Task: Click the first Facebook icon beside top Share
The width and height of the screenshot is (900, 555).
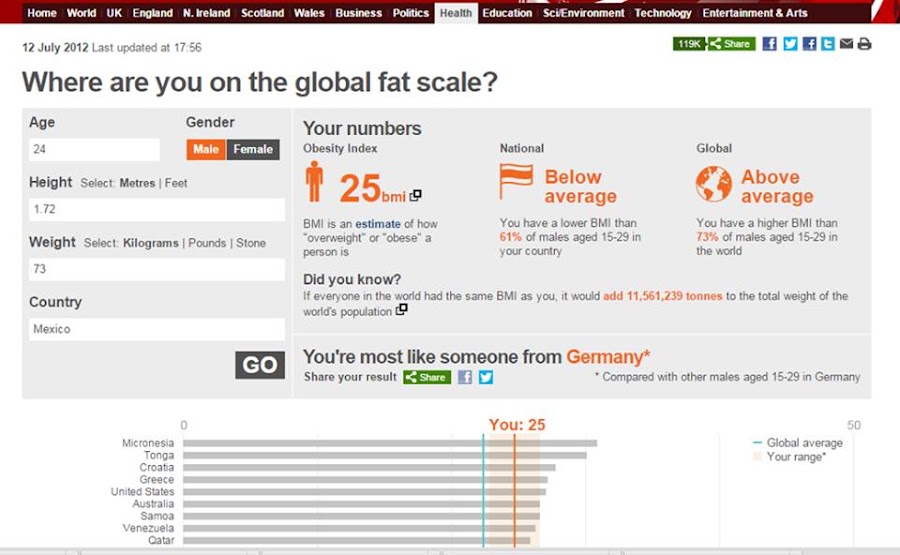Action: click(770, 44)
